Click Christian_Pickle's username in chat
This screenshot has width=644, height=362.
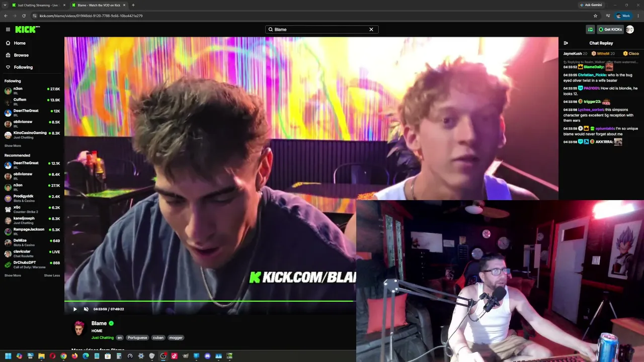[x=592, y=75]
